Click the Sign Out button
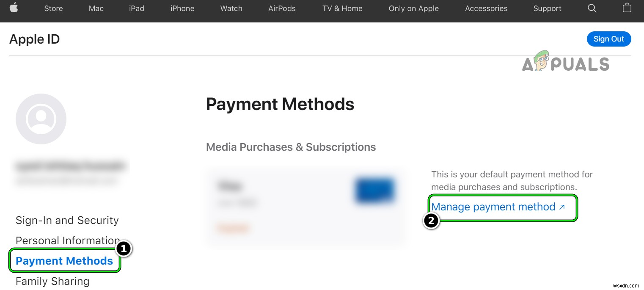Screen dimensions: 644x290 pyautogui.click(x=608, y=39)
